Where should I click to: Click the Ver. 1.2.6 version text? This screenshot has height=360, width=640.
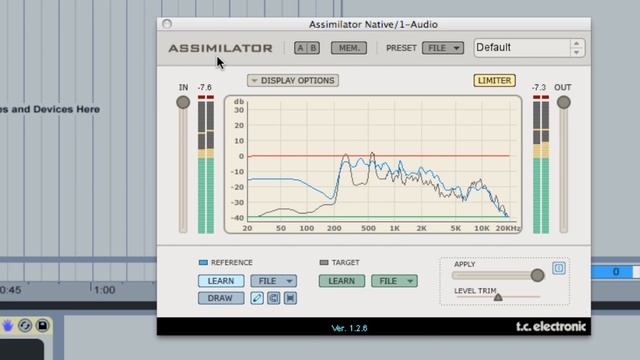349,328
